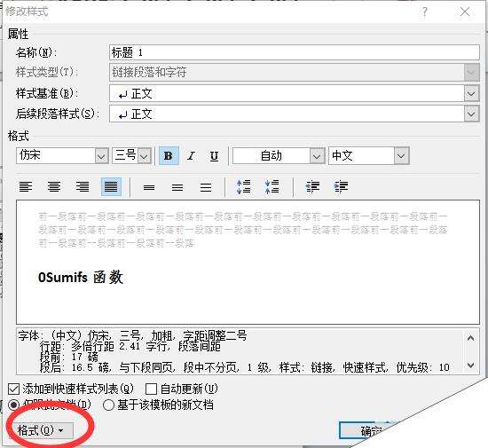The height and width of the screenshot is (448, 488).
Task: Click the 字体: (中文) 仿宋 description line
Action: [x=132, y=336]
